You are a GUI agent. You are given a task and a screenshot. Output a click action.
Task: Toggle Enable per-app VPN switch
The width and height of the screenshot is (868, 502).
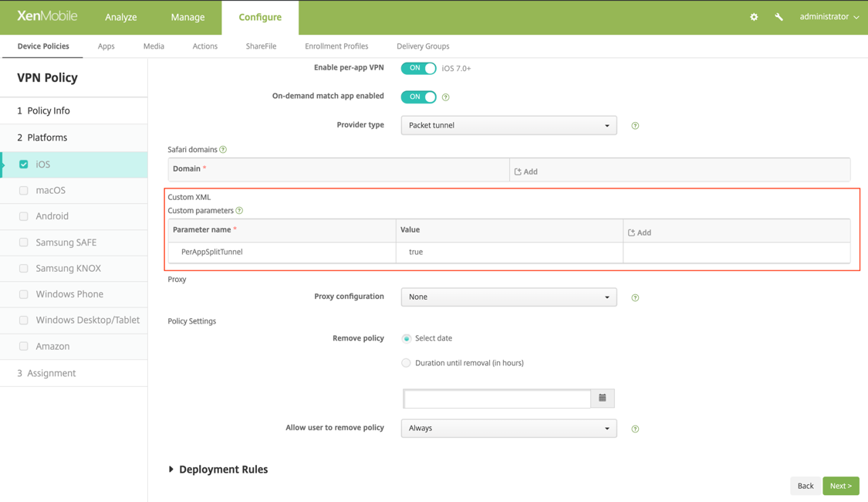tap(418, 68)
